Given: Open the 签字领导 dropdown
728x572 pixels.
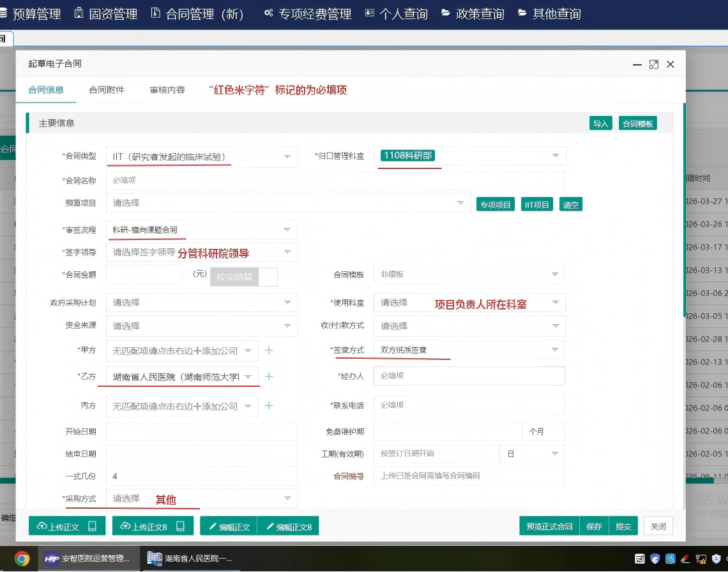Looking at the screenshot, I should pos(287,252).
